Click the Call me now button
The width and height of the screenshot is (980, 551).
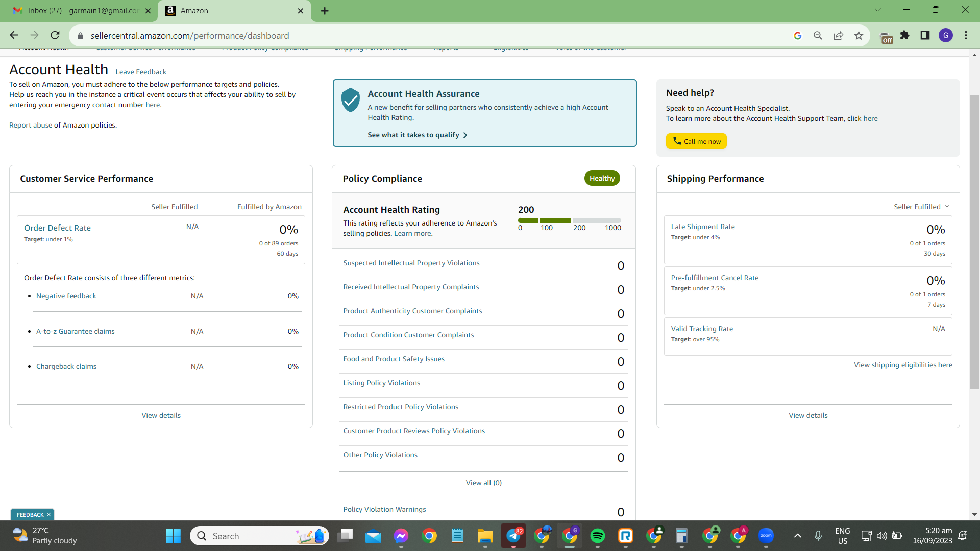pos(696,141)
